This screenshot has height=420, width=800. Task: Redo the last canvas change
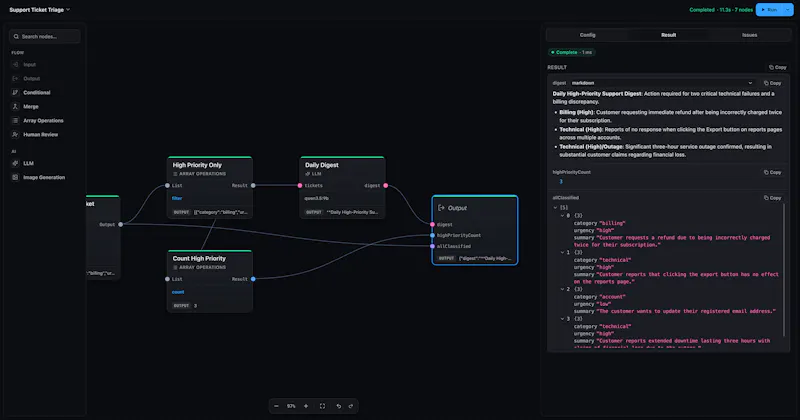(x=351, y=406)
